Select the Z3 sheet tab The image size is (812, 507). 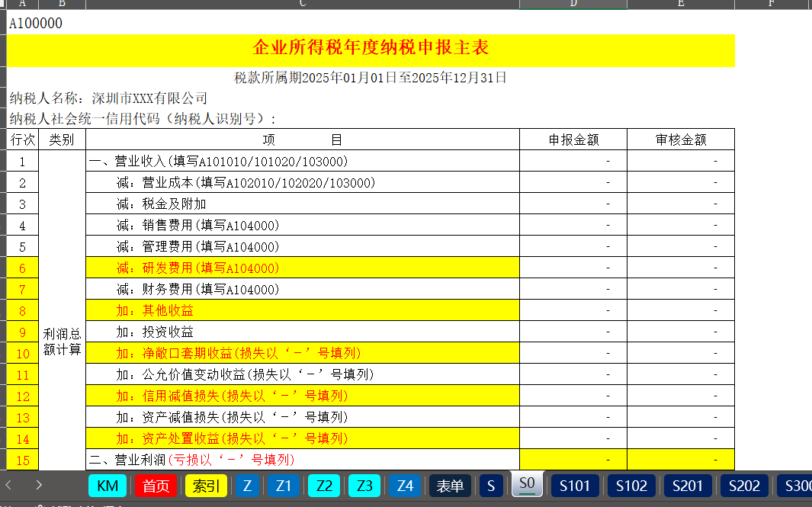pyautogui.click(x=364, y=486)
